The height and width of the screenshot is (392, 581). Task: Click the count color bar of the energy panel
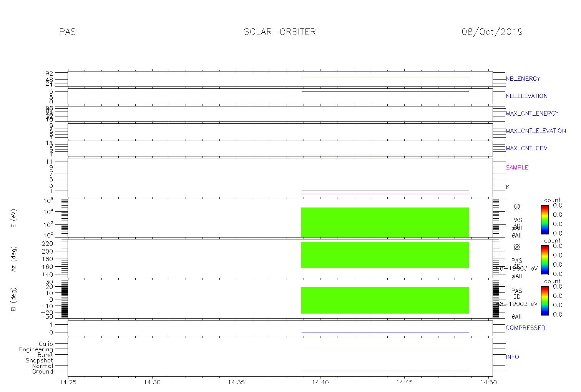544,219
